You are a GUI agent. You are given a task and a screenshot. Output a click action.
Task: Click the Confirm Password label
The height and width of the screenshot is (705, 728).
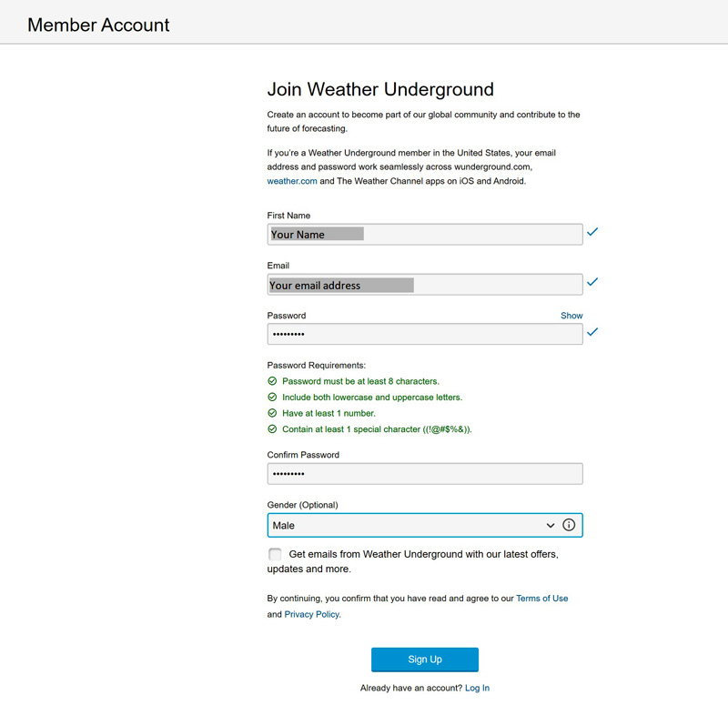(x=303, y=455)
